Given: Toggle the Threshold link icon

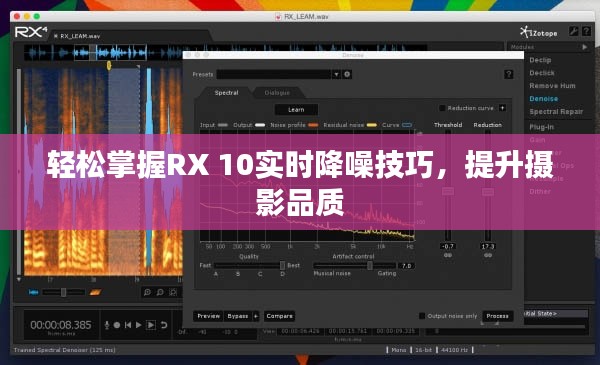Looking at the screenshot, I should (x=448, y=255).
